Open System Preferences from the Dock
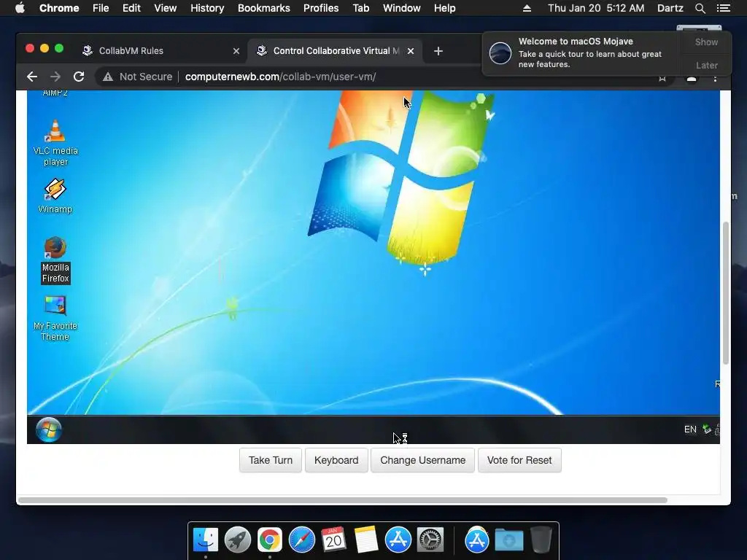This screenshot has width=747, height=560. tap(430, 540)
